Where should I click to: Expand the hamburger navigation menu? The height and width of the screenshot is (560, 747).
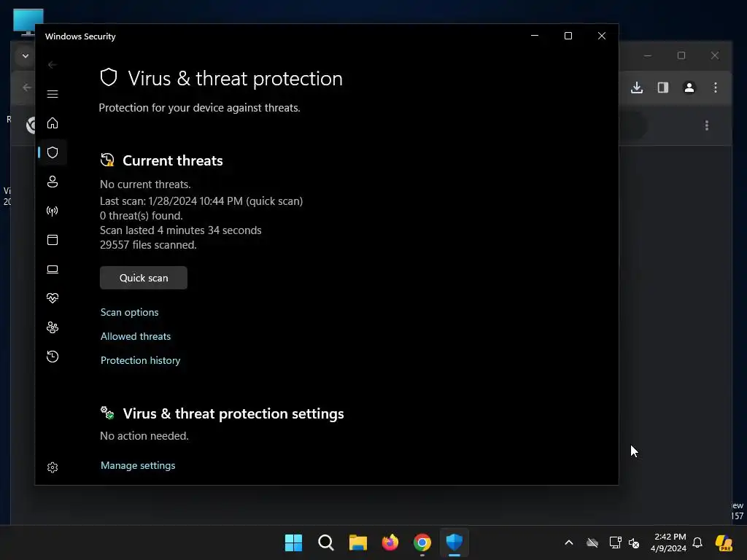tap(53, 94)
